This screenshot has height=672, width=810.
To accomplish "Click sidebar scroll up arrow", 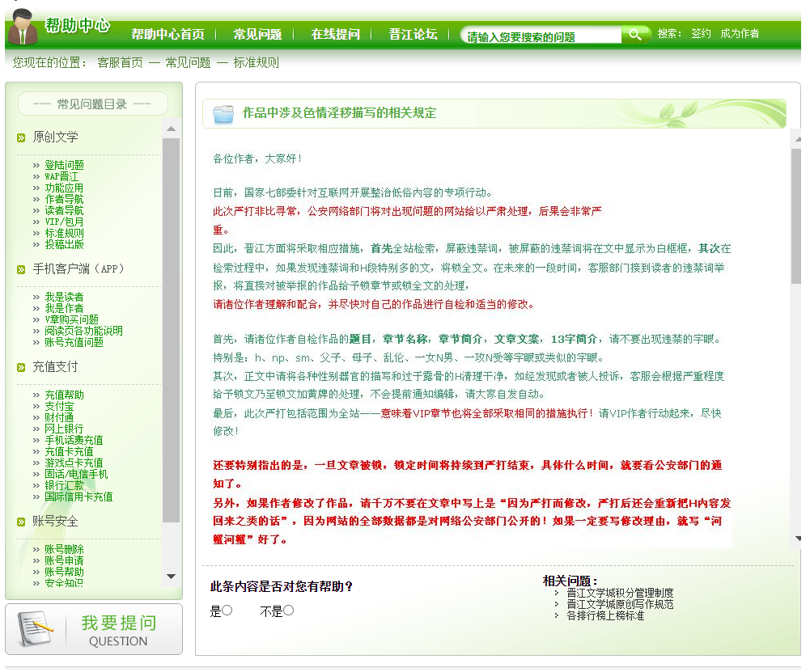I will click(x=171, y=129).
